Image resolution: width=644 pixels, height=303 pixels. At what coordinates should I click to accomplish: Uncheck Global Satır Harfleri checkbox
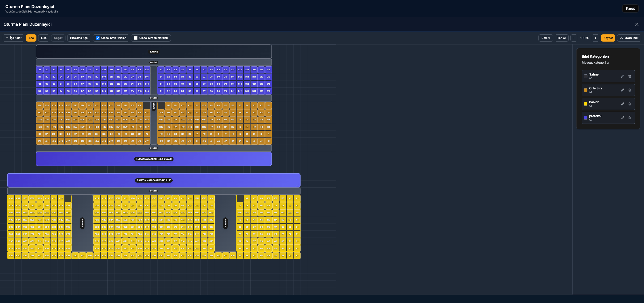(x=98, y=38)
